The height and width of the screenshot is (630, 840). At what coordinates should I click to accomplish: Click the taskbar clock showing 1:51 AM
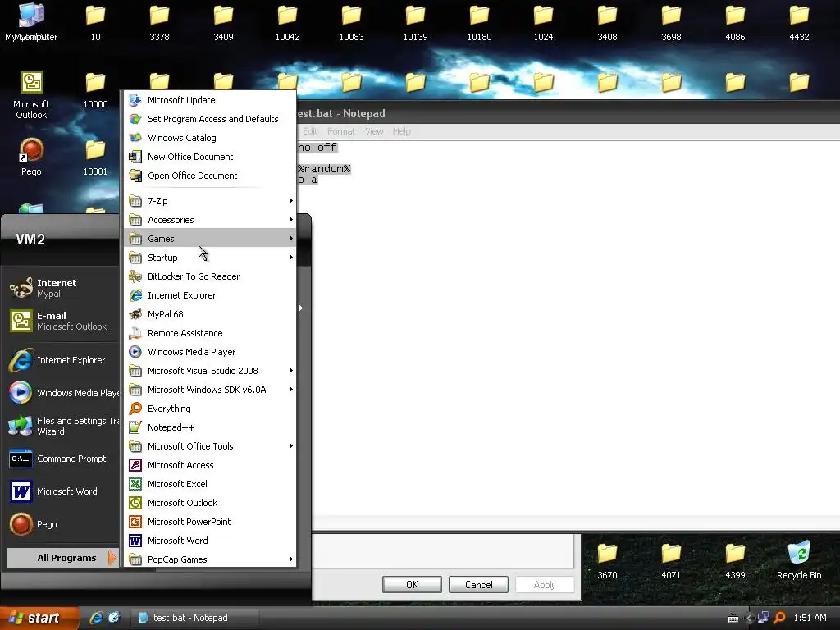[x=810, y=618]
